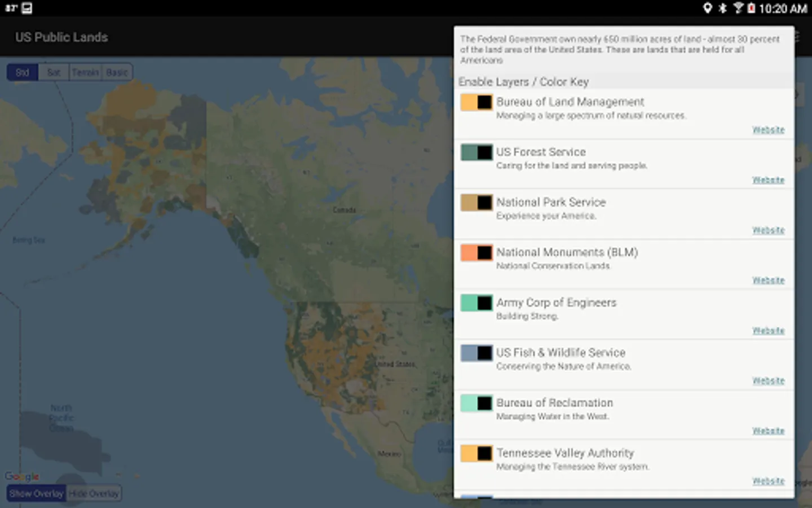The image size is (812, 508).
Task: Click 'Tennessee Valley Authority' title text
Action: [x=565, y=453]
